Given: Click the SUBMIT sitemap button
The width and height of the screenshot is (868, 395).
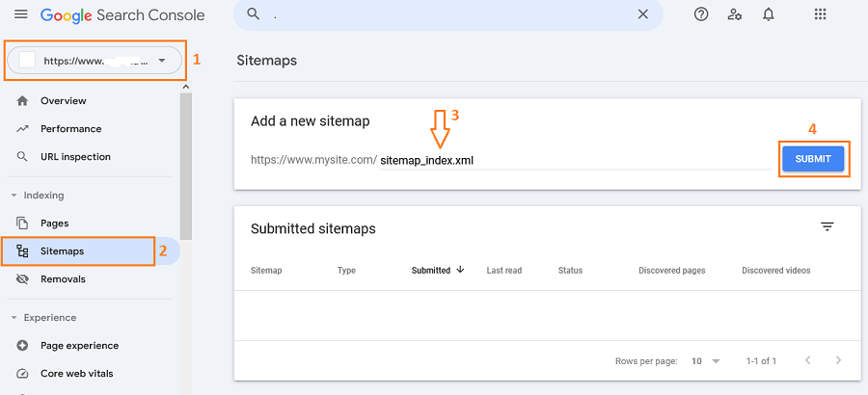Looking at the screenshot, I should [x=813, y=159].
